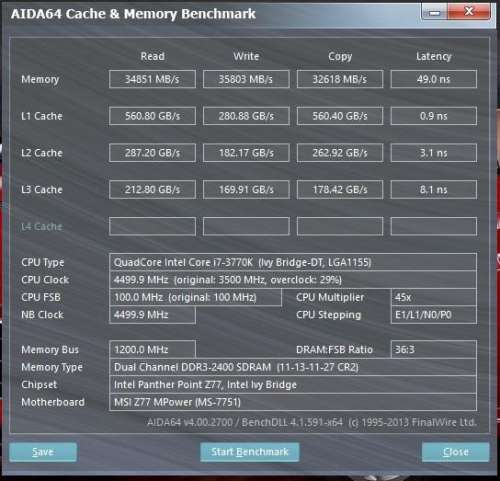Click the Save button

tap(43, 452)
